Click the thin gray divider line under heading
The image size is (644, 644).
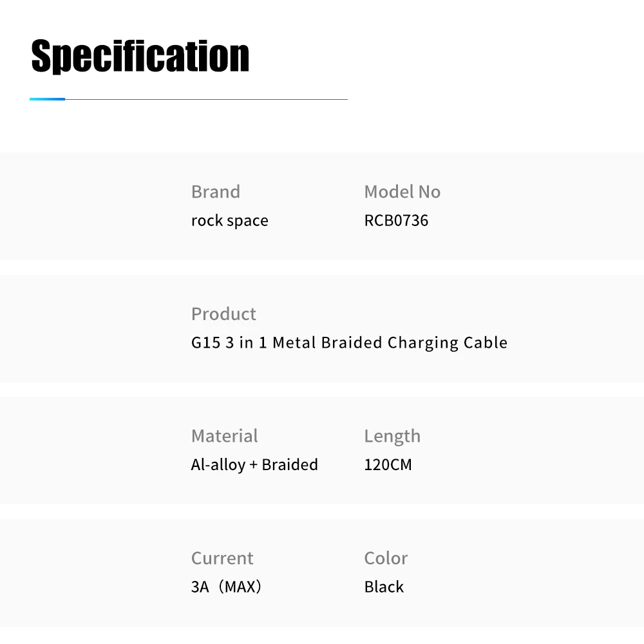pyautogui.click(x=206, y=99)
